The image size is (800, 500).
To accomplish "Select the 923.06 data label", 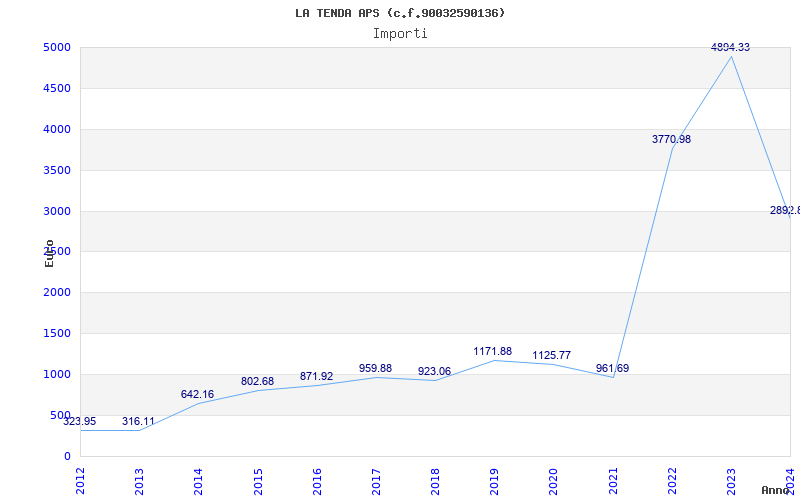I will 434,371.
